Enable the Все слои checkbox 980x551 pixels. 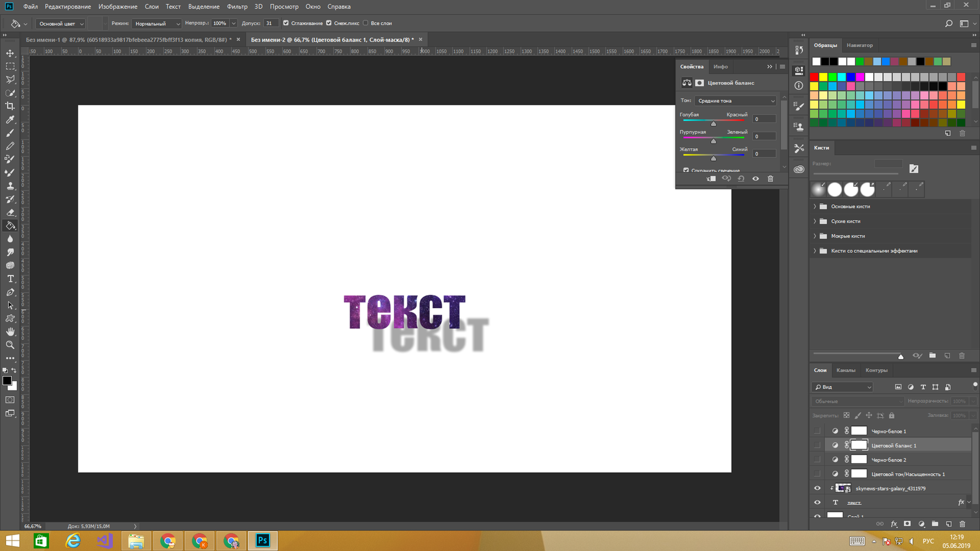366,23
